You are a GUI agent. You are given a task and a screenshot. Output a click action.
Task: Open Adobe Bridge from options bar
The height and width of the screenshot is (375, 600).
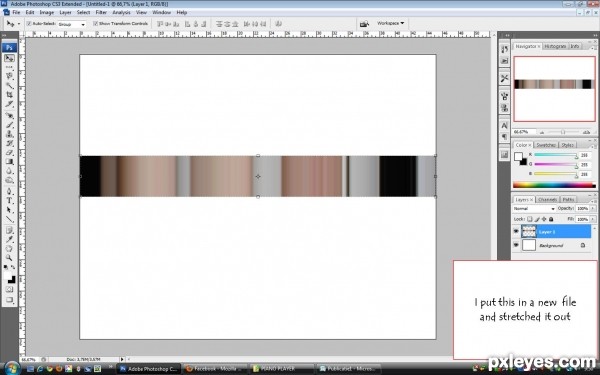point(364,24)
